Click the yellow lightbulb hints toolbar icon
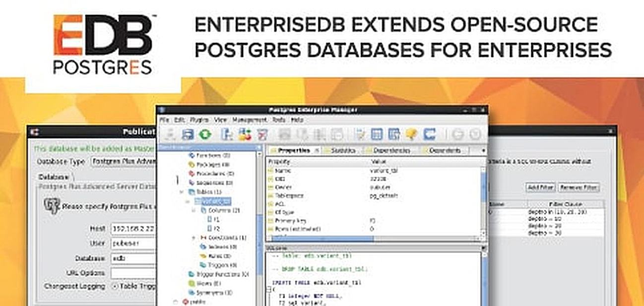The width and height of the screenshot is (644, 306). [411, 134]
